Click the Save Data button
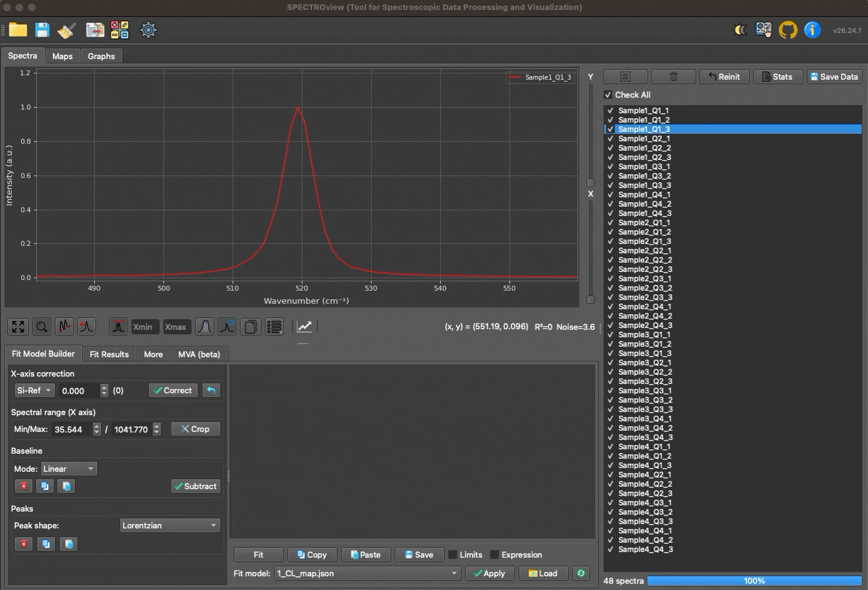The image size is (868, 590). 834,77
